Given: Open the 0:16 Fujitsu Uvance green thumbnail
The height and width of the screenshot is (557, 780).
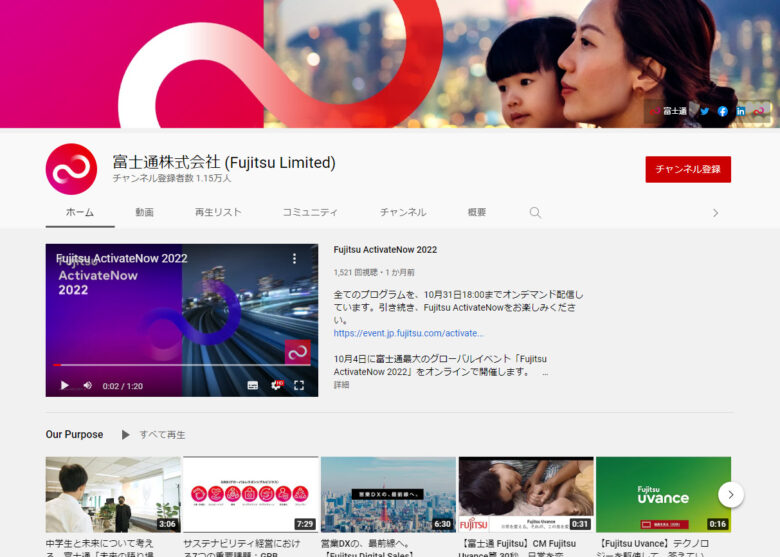Looking at the screenshot, I should (x=664, y=495).
